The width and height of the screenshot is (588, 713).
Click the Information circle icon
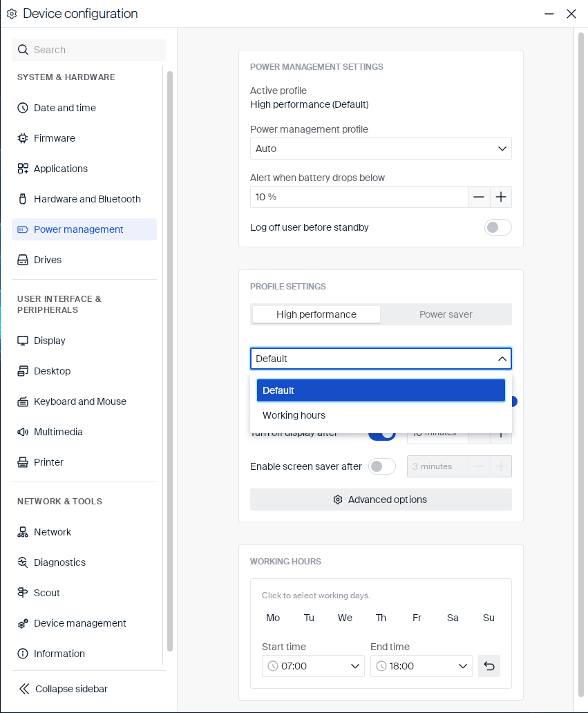click(23, 654)
